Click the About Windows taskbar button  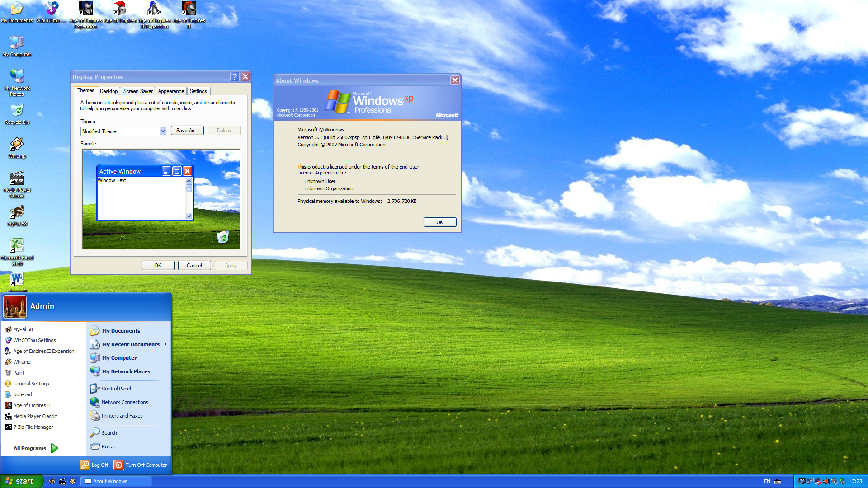116,481
